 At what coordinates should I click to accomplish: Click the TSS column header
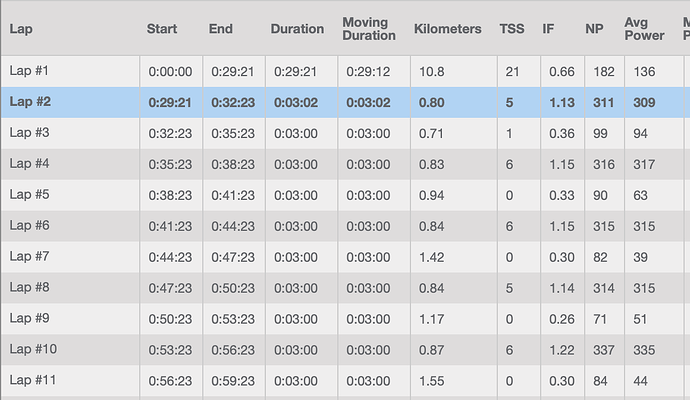click(512, 29)
